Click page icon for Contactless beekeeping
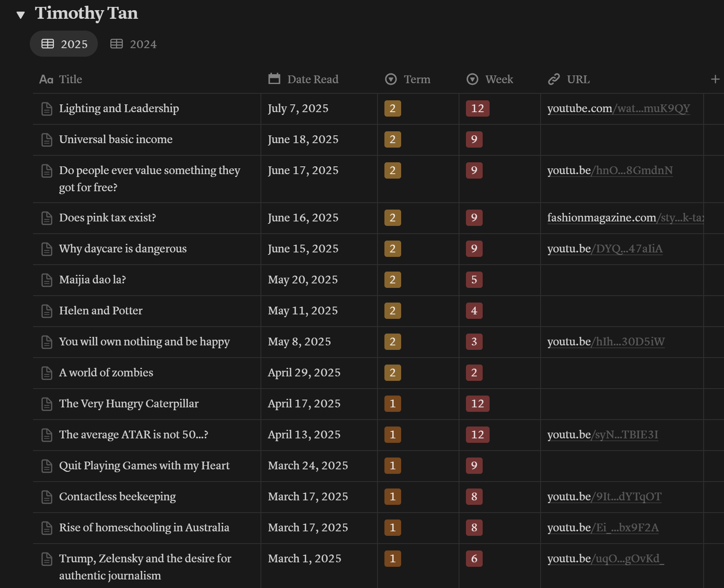 pyautogui.click(x=47, y=497)
